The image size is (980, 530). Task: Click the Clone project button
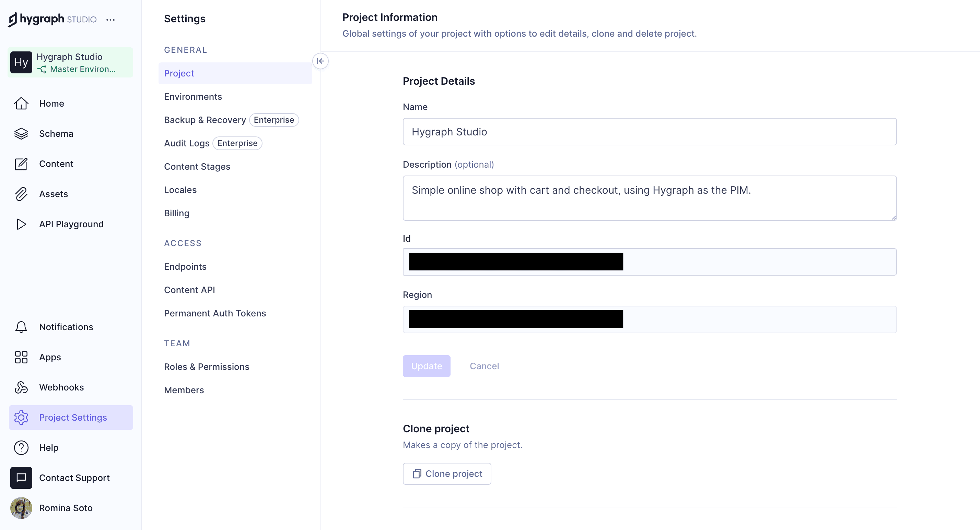point(447,474)
